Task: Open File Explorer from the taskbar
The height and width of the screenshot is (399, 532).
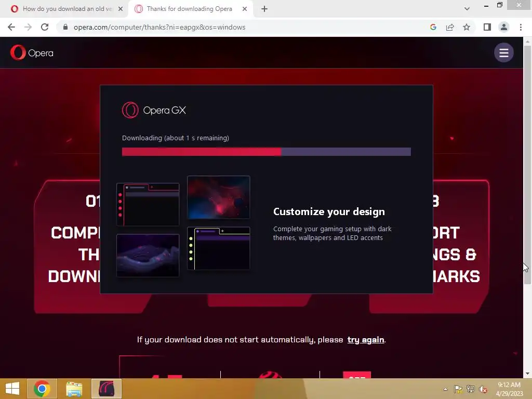Action: pyautogui.click(x=74, y=389)
